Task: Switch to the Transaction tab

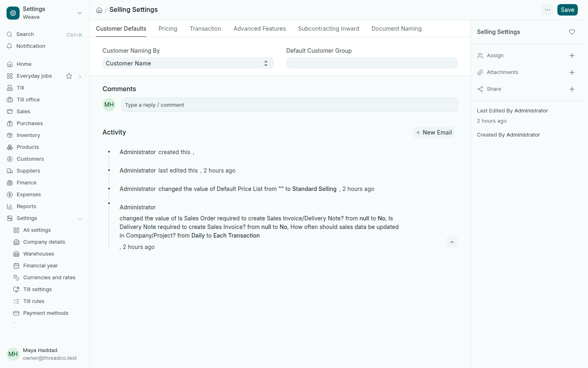Action: [x=205, y=29]
